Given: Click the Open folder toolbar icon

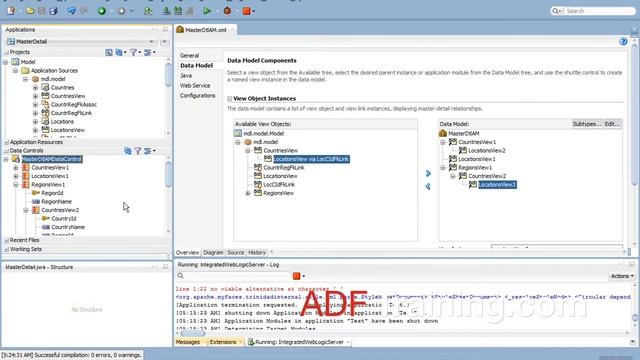Looking at the screenshot, I should pyautogui.click(x=30, y=11).
